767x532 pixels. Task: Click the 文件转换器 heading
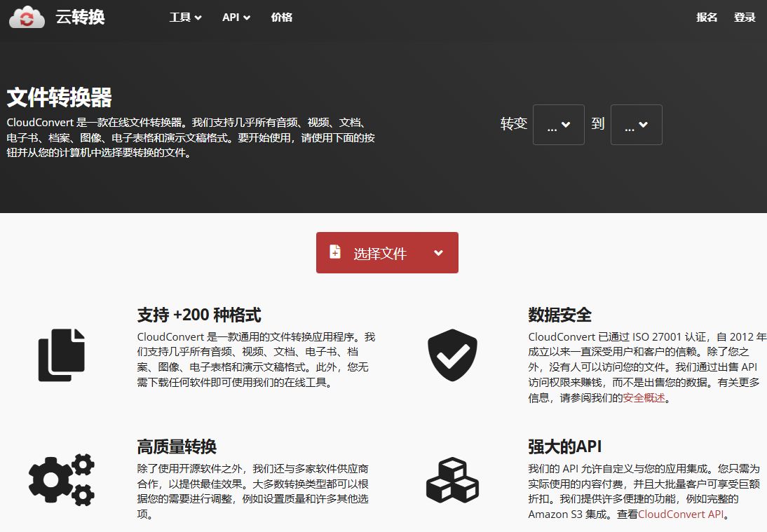[59, 97]
